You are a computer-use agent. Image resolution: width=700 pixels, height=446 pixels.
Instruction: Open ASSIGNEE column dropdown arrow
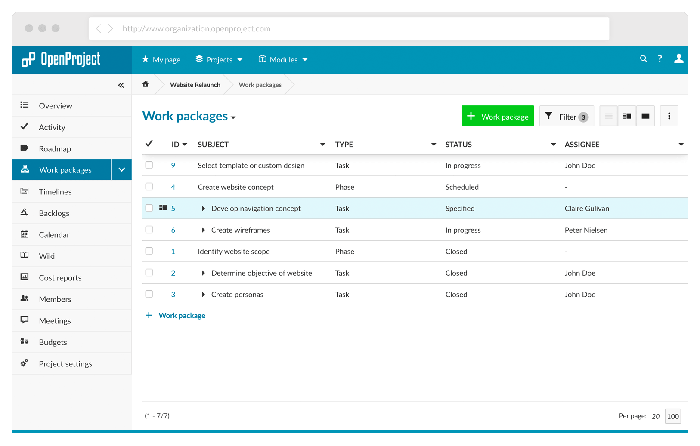681,144
